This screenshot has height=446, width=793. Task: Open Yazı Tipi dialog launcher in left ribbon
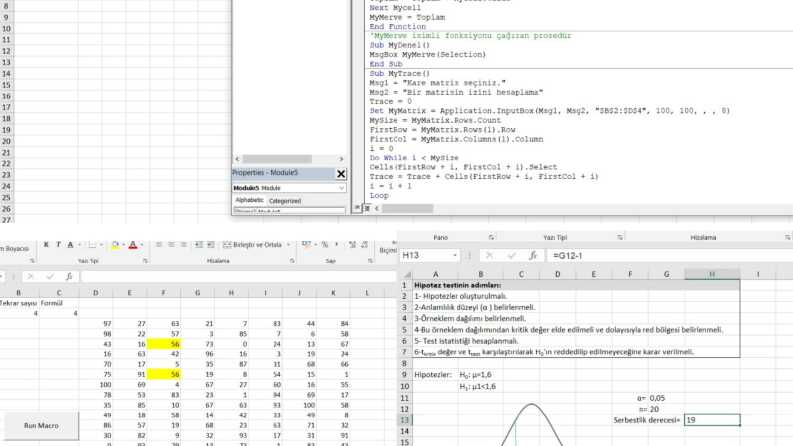click(x=145, y=261)
